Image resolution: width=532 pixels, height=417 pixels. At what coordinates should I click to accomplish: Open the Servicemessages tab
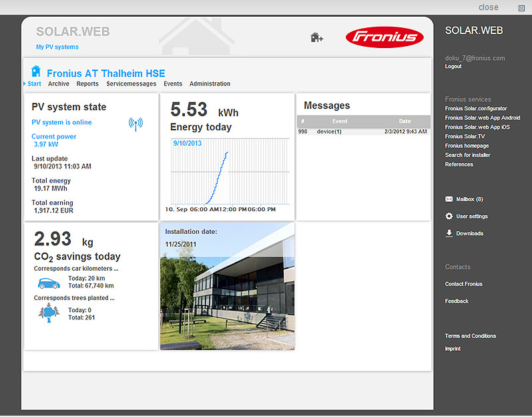[131, 84]
